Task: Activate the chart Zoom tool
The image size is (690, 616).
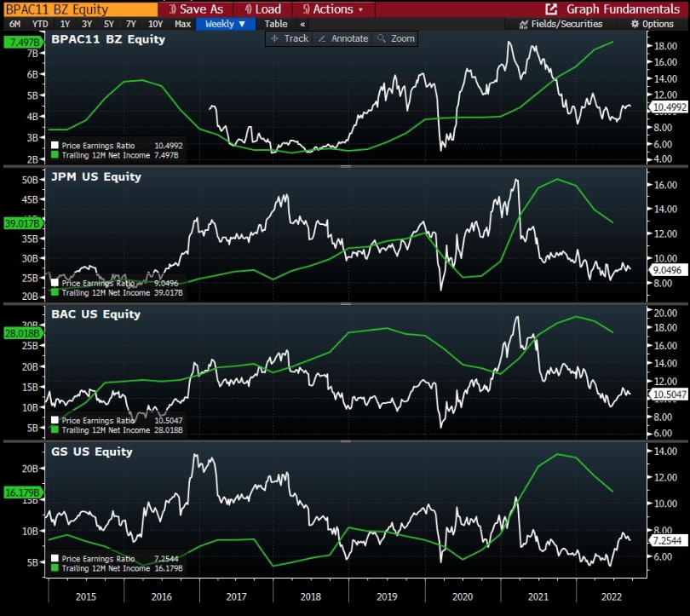Action: pyautogui.click(x=395, y=38)
